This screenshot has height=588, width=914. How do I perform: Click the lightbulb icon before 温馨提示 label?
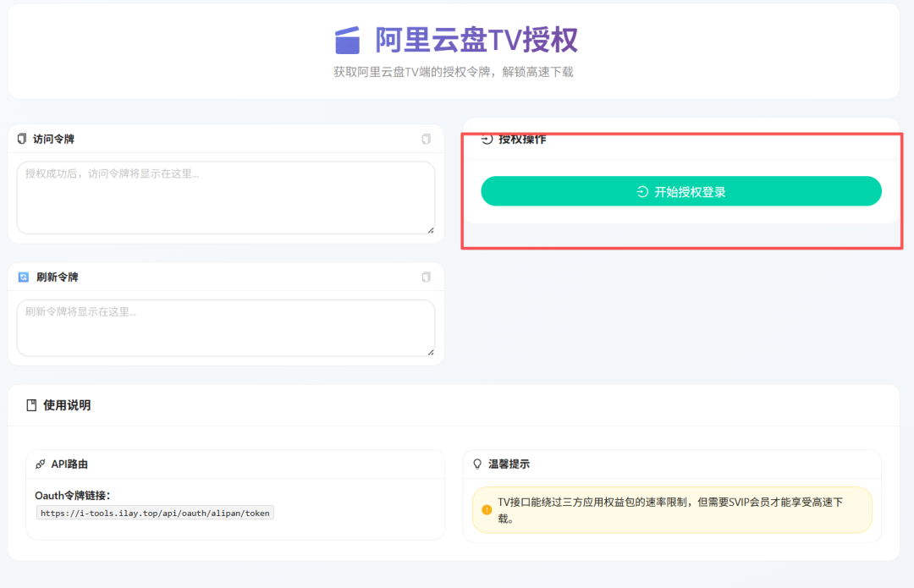tap(477, 464)
